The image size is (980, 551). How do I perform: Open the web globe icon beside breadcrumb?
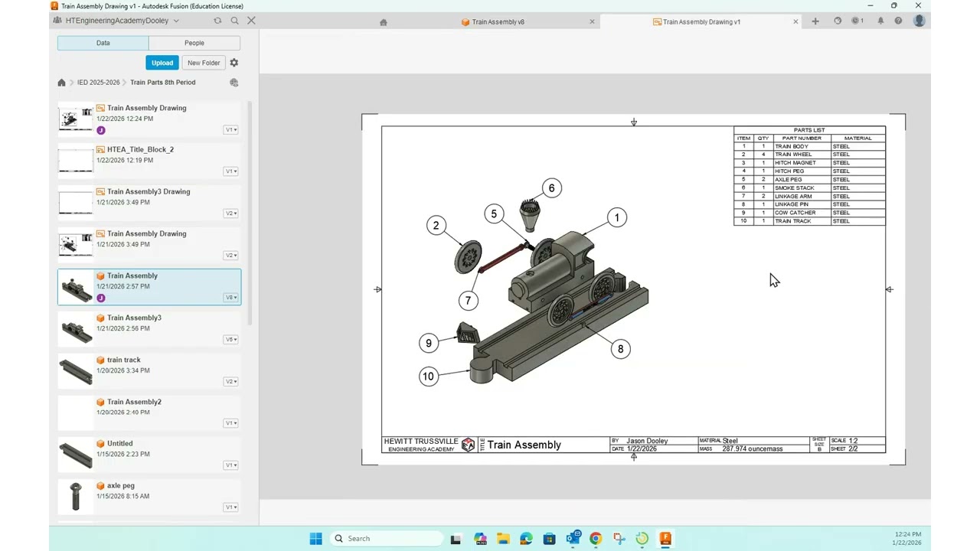click(x=234, y=82)
